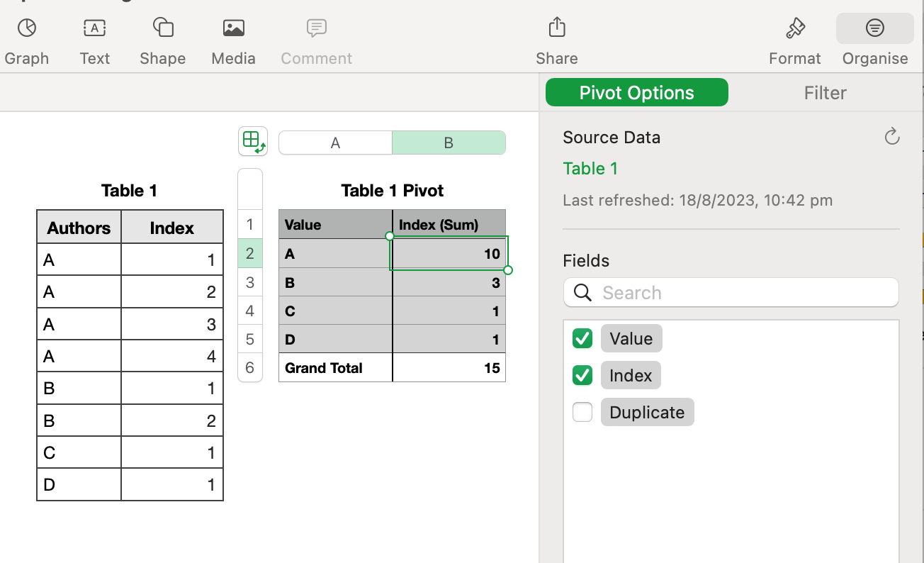Switch to the Filter tab
The height and width of the screenshot is (563, 924).
coord(825,92)
